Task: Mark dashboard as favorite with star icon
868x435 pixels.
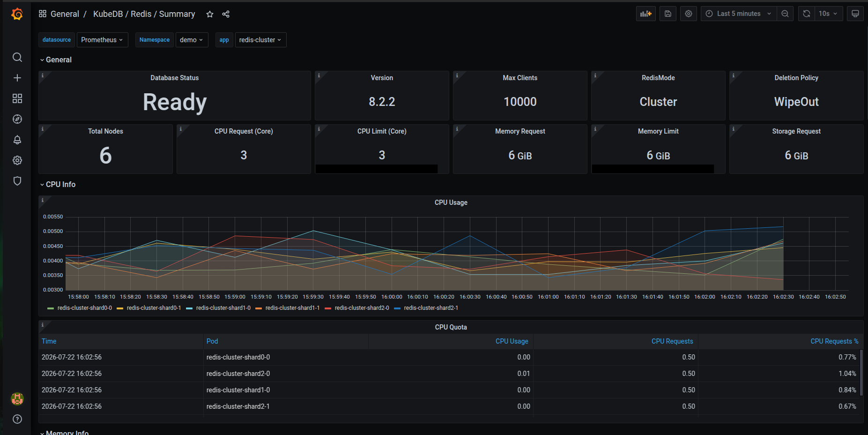Action: (x=210, y=14)
